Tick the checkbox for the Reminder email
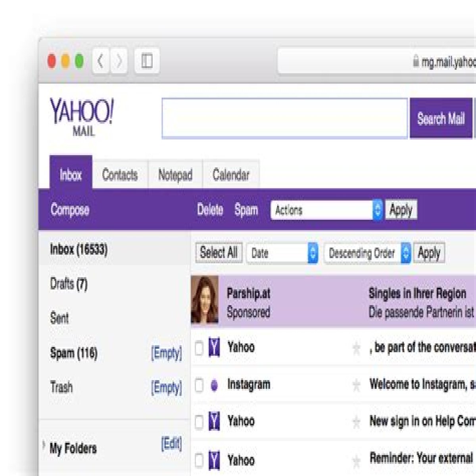 point(199,461)
